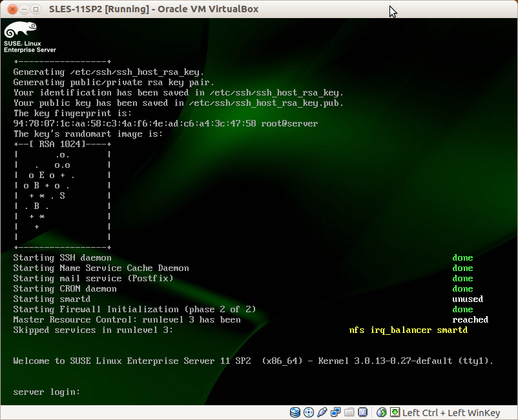Click the yellow 'smartd' skipped service
Image resolution: width=518 pixels, height=420 pixels.
click(452, 330)
